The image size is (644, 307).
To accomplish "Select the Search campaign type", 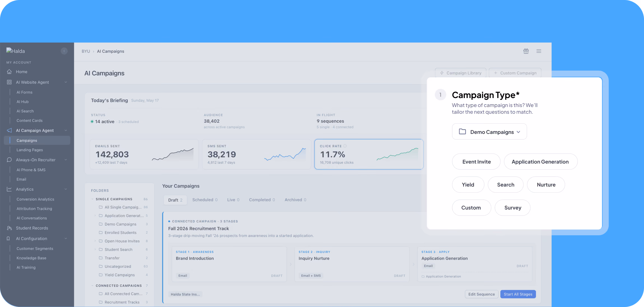I will [506, 185].
